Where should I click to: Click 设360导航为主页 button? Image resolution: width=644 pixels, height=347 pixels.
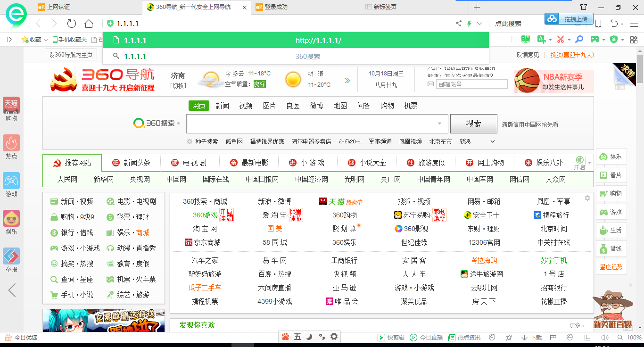[x=71, y=55]
